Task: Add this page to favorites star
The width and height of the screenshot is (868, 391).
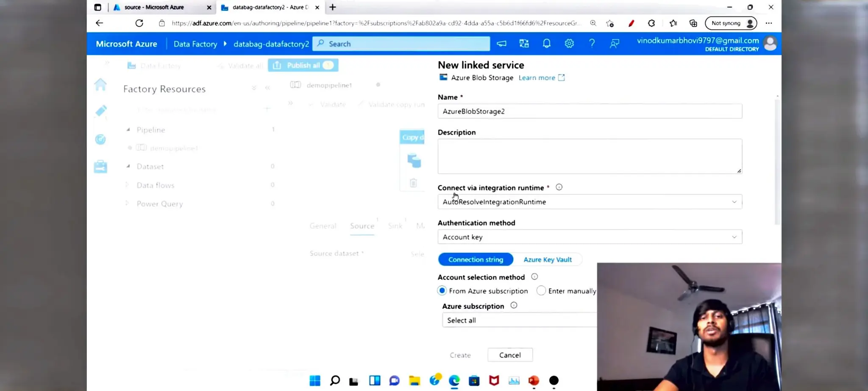Action: [x=610, y=23]
